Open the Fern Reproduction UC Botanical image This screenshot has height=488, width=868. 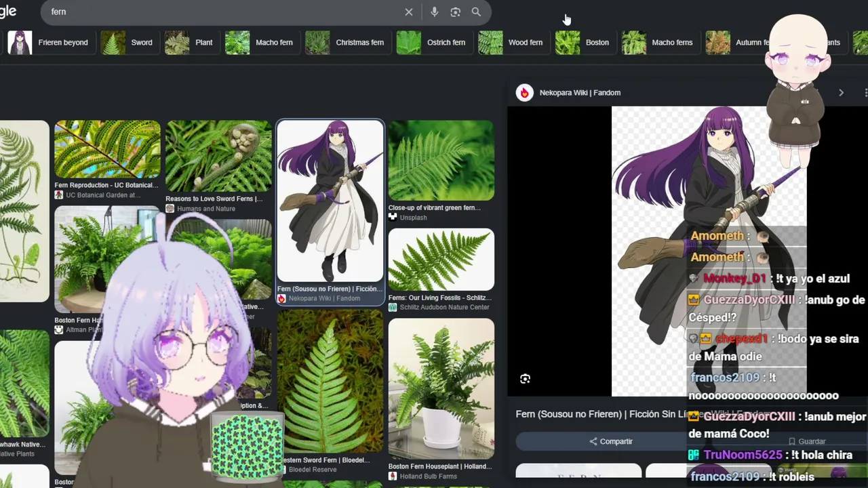(107, 150)
